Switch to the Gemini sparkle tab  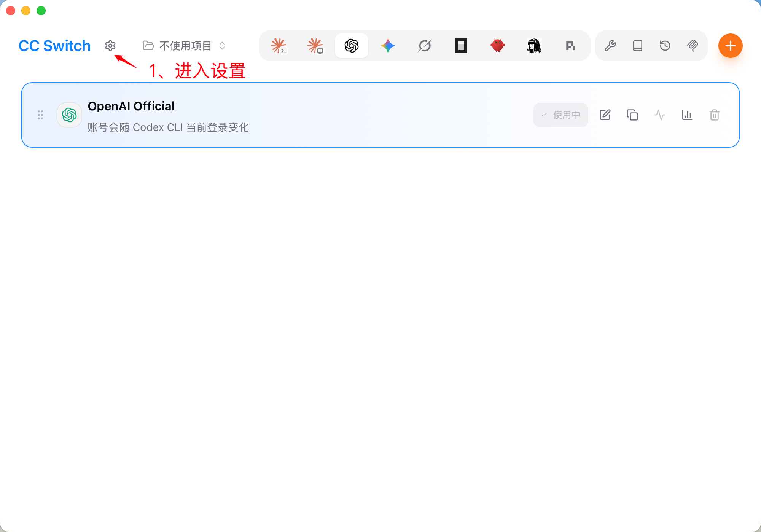388,46
